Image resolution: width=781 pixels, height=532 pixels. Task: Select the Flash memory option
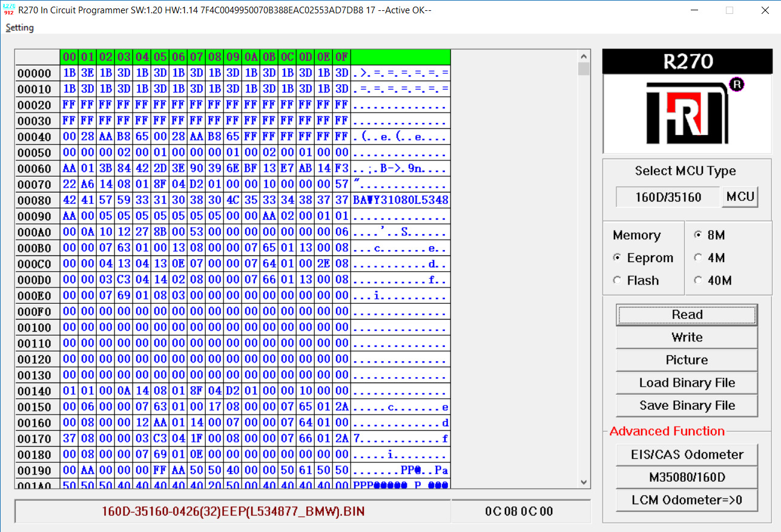click(636, 280)
